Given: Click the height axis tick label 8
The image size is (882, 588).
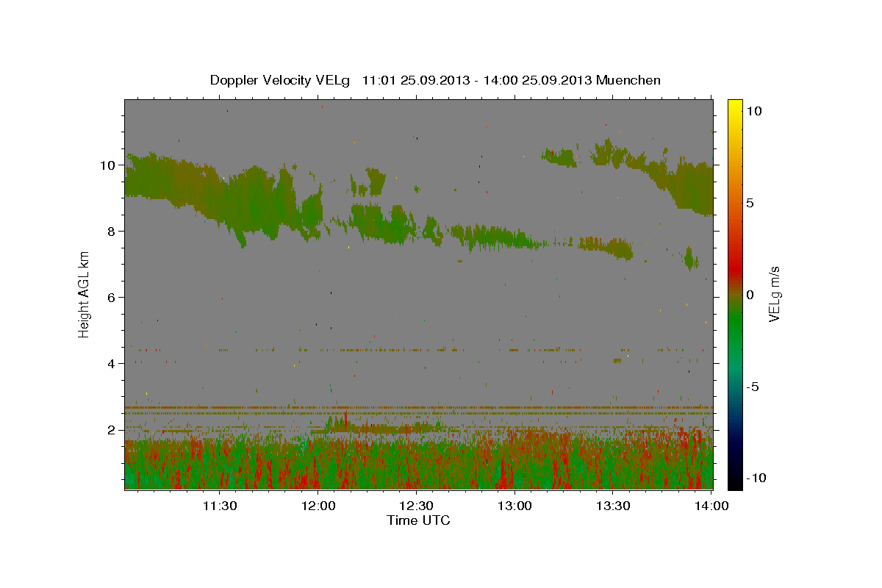Looking at the screenshot, I should pyautogui.click(x=112, y=232).
